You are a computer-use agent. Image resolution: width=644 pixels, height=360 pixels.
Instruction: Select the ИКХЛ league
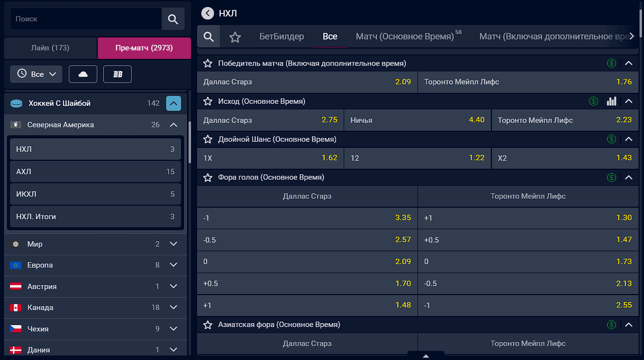point(95,194)
